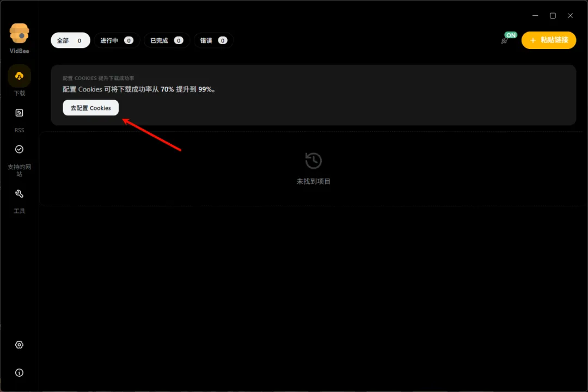Click the Cookies success rate message

click(x=139, y=89)
